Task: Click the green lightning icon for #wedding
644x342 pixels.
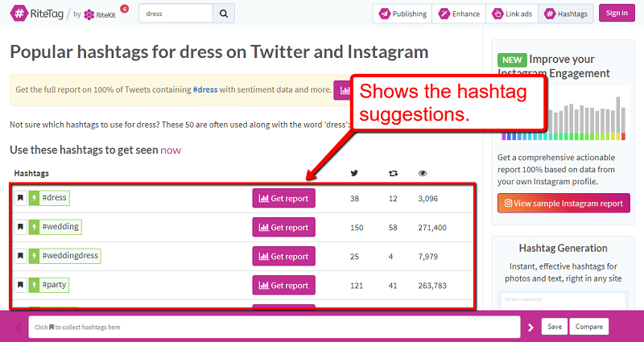Action: (x=34, y=227)
